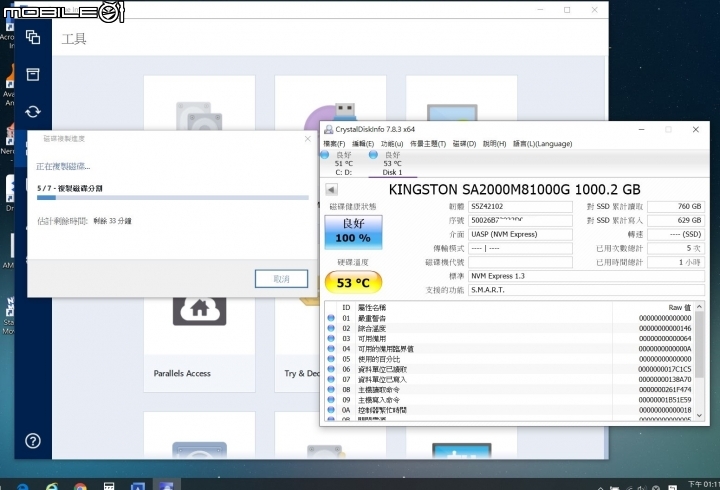Image resolution: width=720 pixels, height=490 pixels.
Task: Click the taskbar clock showing 下午 01:11
Action: coord(703,484)
